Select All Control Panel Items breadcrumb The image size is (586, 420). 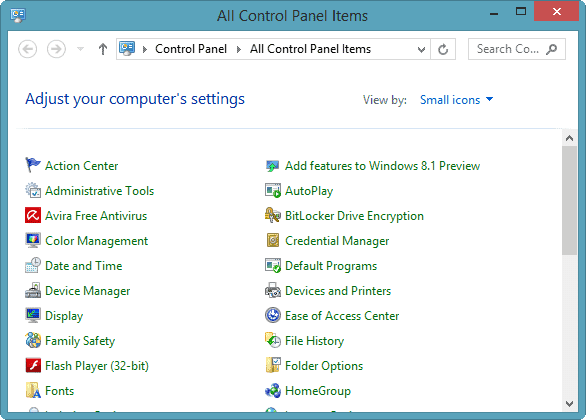pos(310,49)
